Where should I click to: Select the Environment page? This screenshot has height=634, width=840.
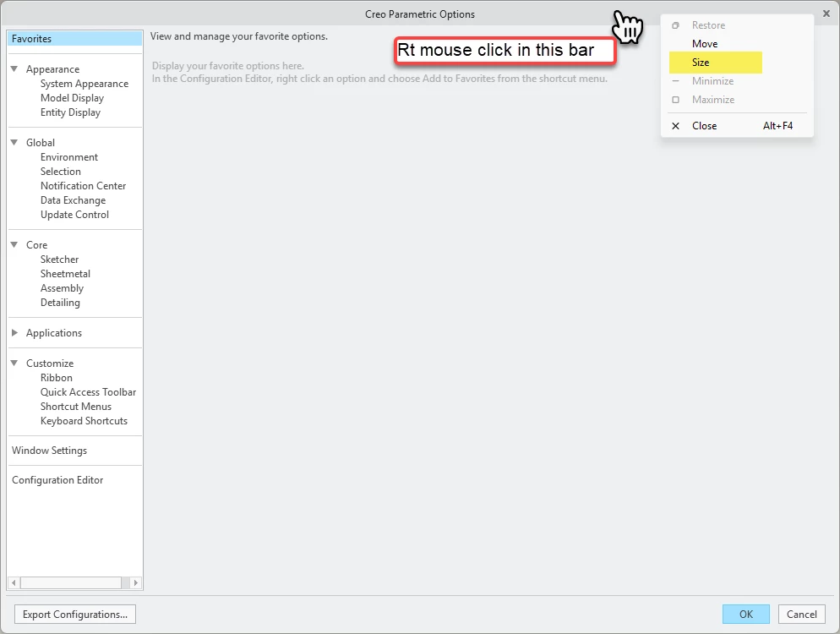click(x=69, y=157)
